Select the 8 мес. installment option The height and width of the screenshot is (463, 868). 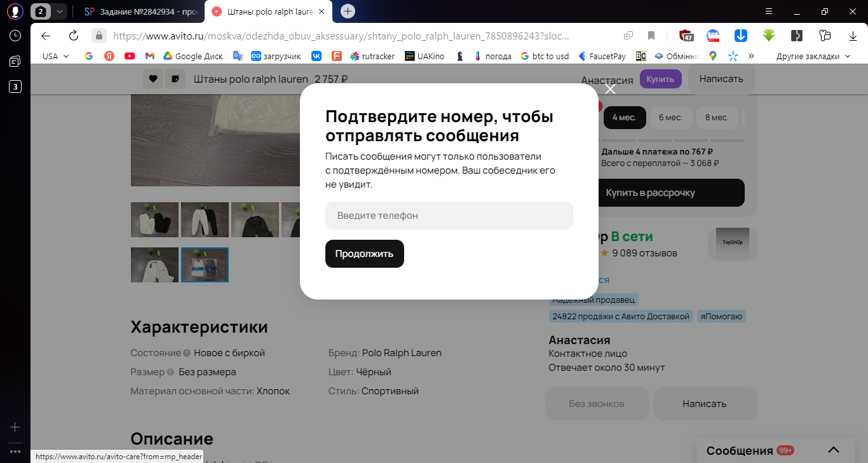click(717, 118)
